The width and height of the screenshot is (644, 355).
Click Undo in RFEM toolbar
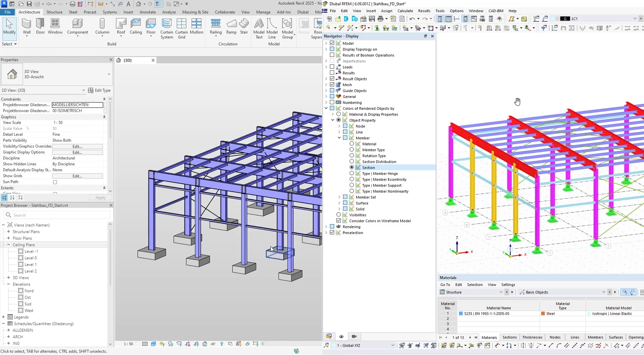coord(412,19)
